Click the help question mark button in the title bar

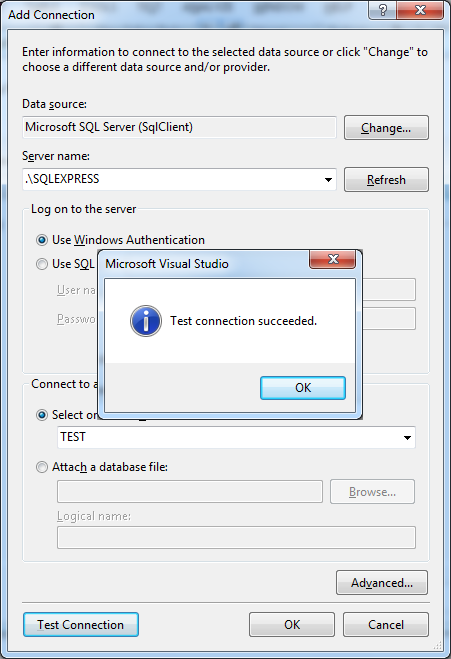[x=382, y=10]
